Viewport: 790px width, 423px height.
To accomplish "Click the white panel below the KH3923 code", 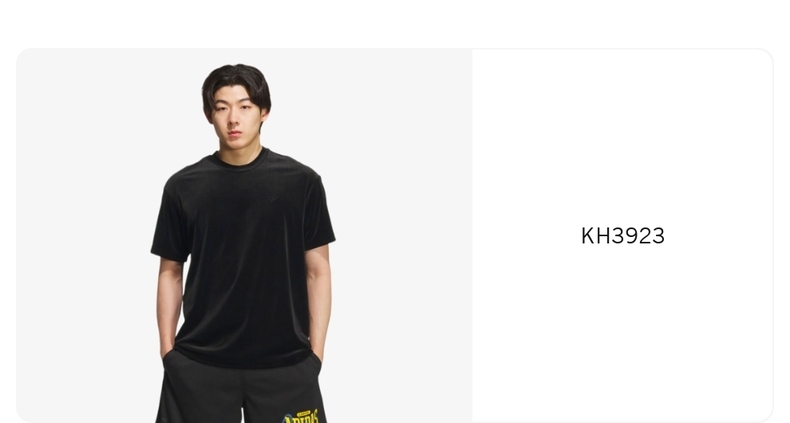I will (x=623, y=332).
